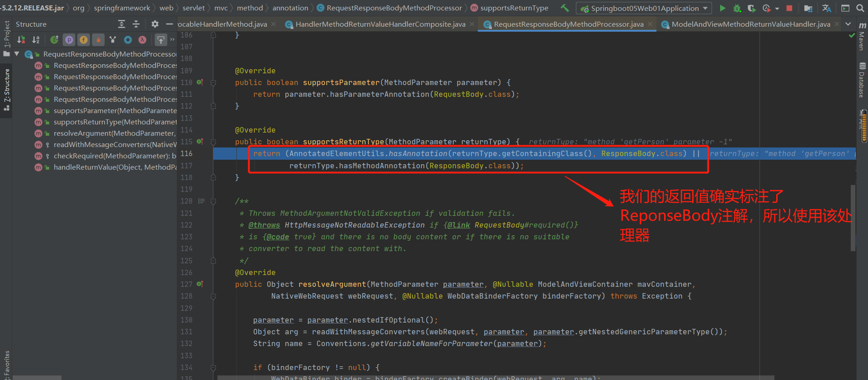Switch to ocableHandlerMethod.java tab
The width and height of the screenshot is (868, 380).
tap(222, 24)
